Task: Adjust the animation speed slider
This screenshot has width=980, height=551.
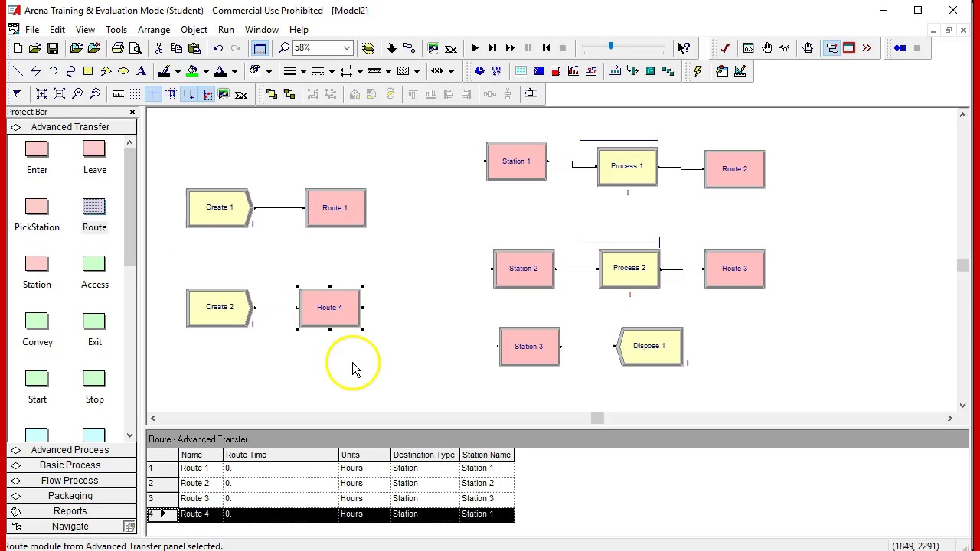Action: 610,47
